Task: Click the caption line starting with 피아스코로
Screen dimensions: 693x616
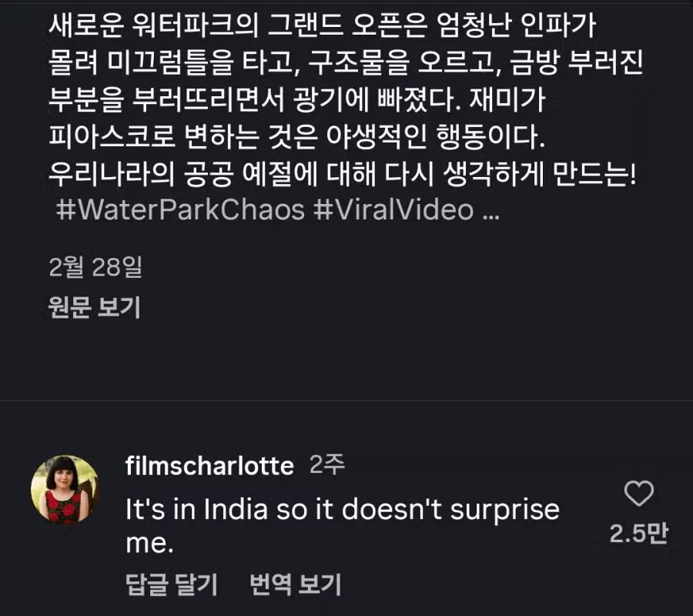Action: 296,138
